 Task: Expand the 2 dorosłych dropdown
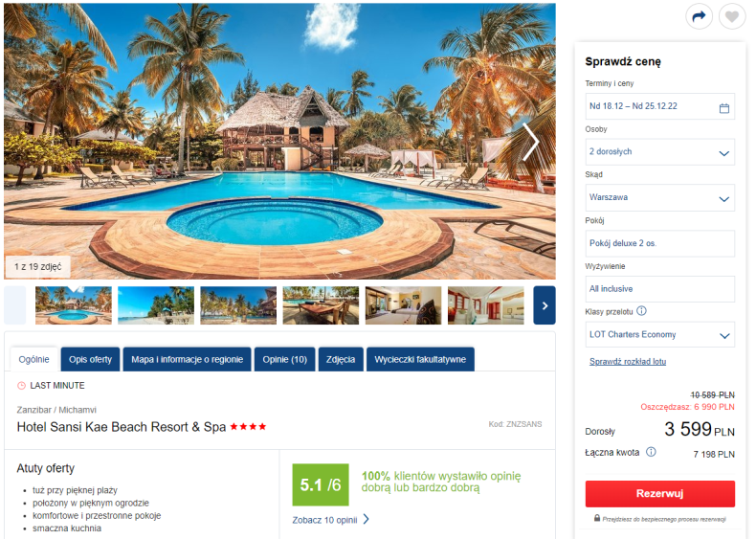(x=659, y=152)
